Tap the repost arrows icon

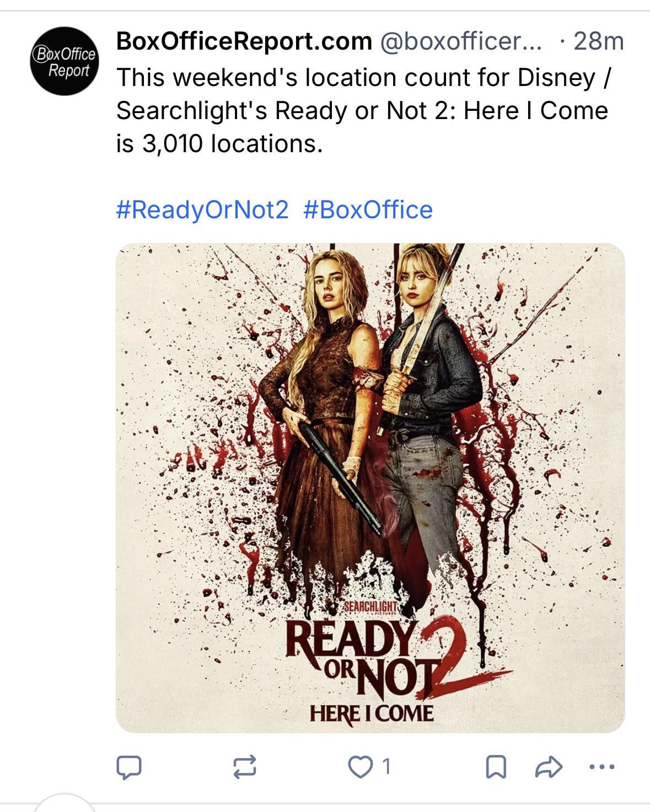[x=245, y=767]
